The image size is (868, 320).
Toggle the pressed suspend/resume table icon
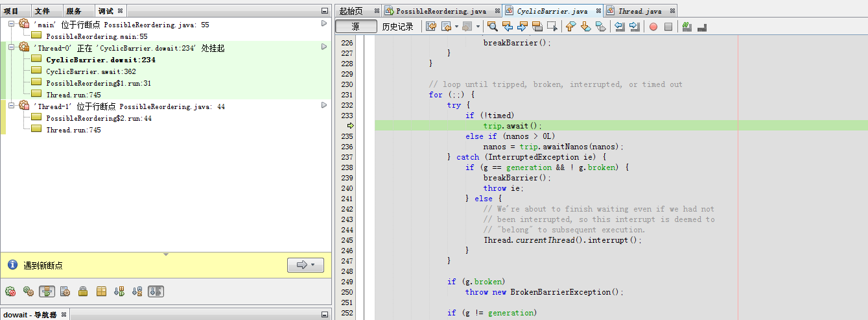[x=47, y=291]
